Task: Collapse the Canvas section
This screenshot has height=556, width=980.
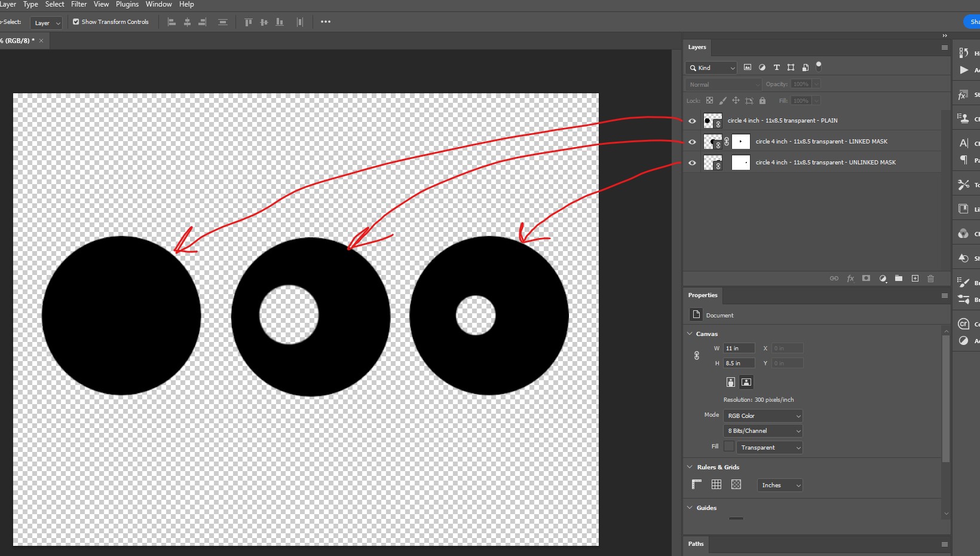Action: (x=690, y=334)
